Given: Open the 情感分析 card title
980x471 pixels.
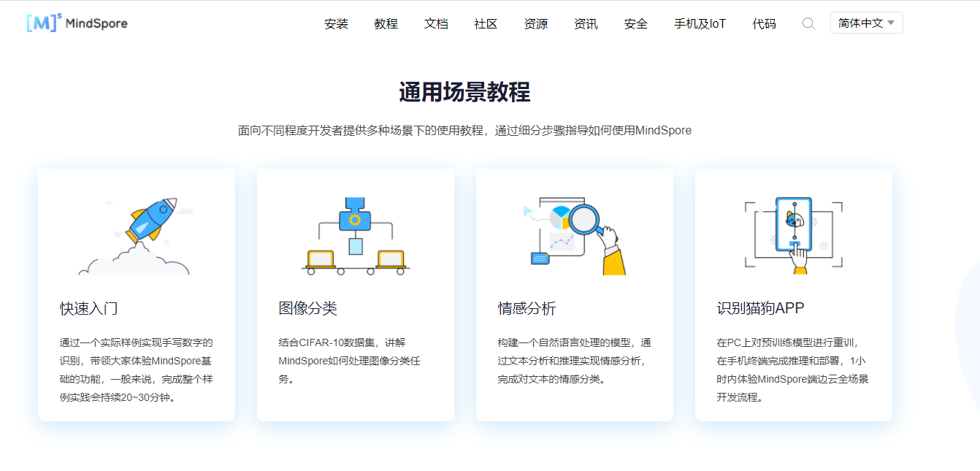Looking at the screenshot, I should (527, 308).
